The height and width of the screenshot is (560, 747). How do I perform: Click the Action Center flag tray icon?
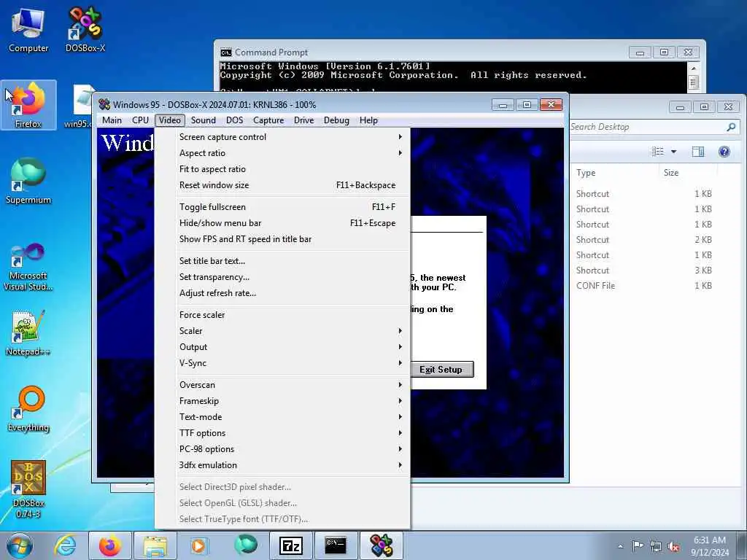(x=638, y=545)
